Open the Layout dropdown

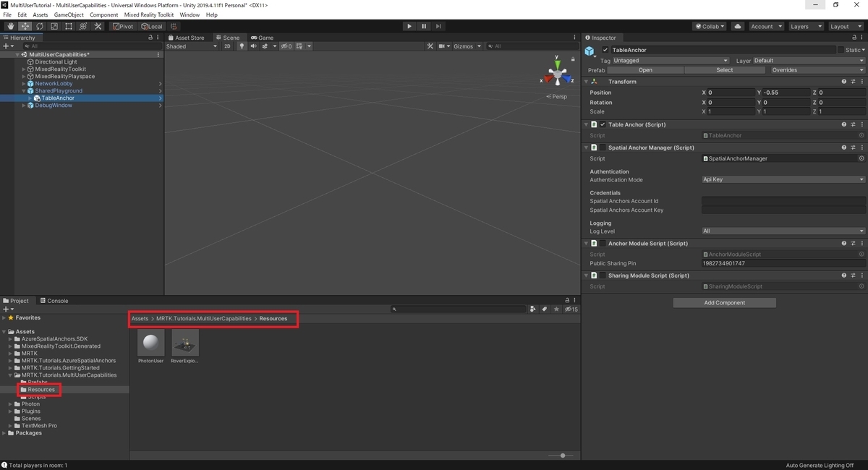pos(845,26)
